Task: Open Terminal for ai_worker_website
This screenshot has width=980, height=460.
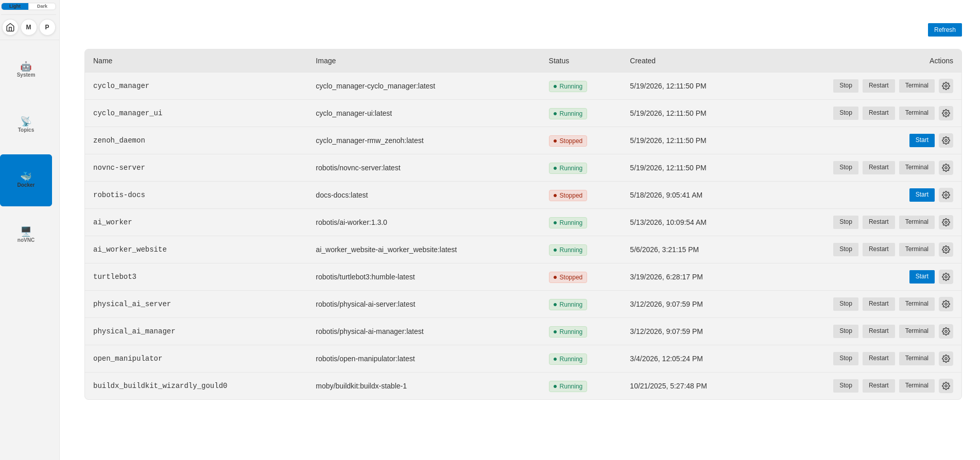Action: pos(917,250)
